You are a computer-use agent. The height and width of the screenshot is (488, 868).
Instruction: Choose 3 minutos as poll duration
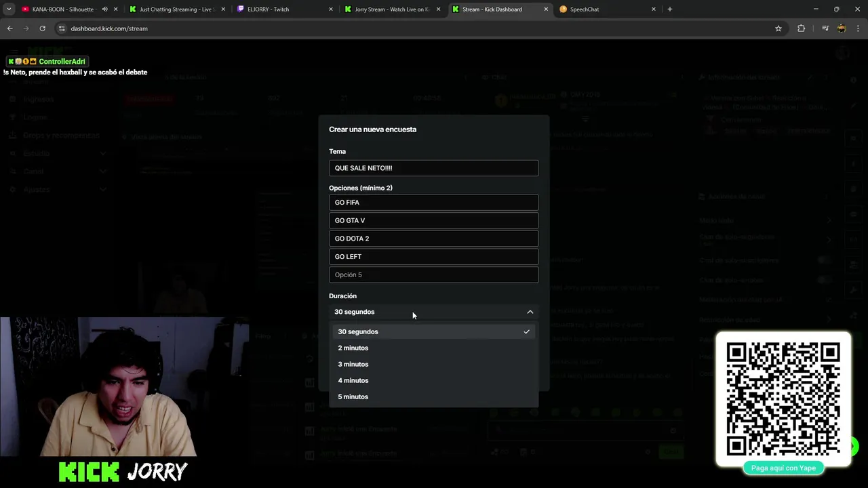434,364
